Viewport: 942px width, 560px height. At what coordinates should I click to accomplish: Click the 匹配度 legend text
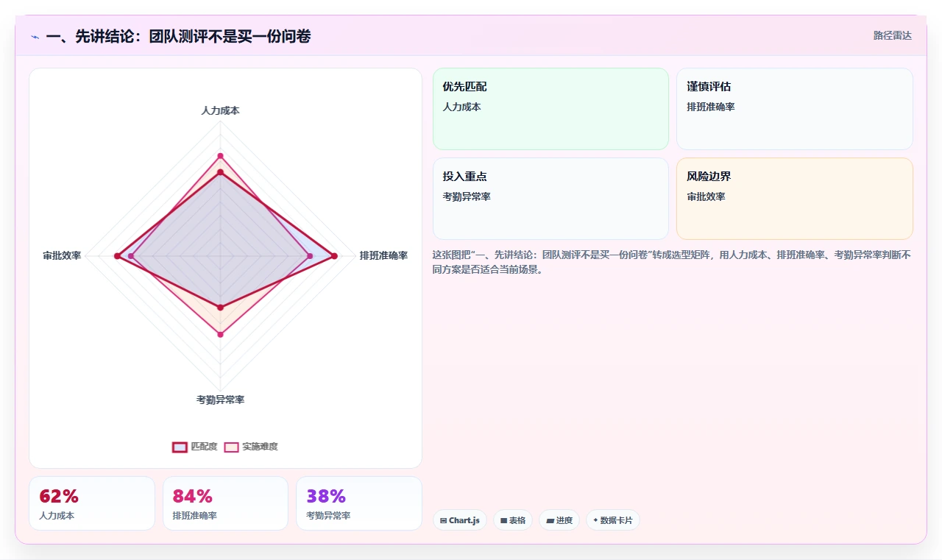204,447
